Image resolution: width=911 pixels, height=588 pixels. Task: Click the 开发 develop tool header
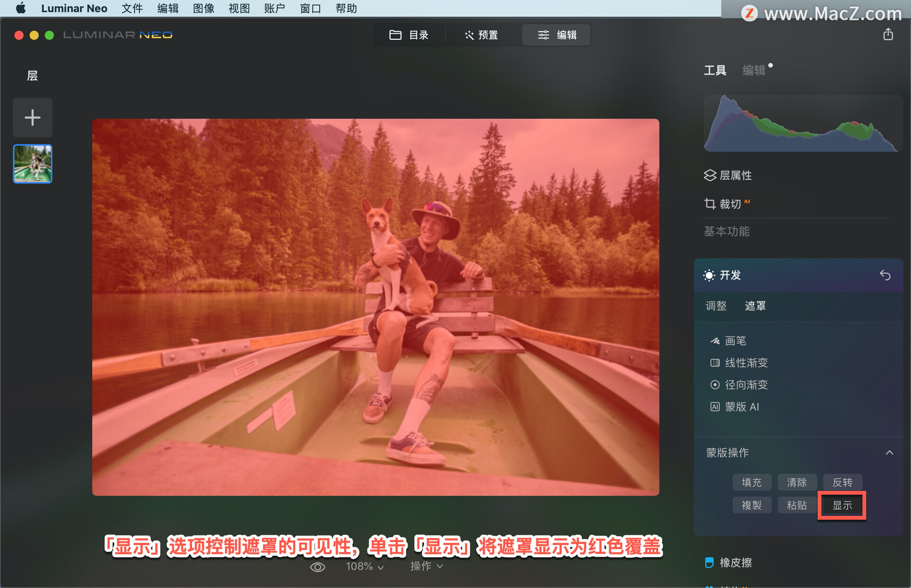coord(799,276)
